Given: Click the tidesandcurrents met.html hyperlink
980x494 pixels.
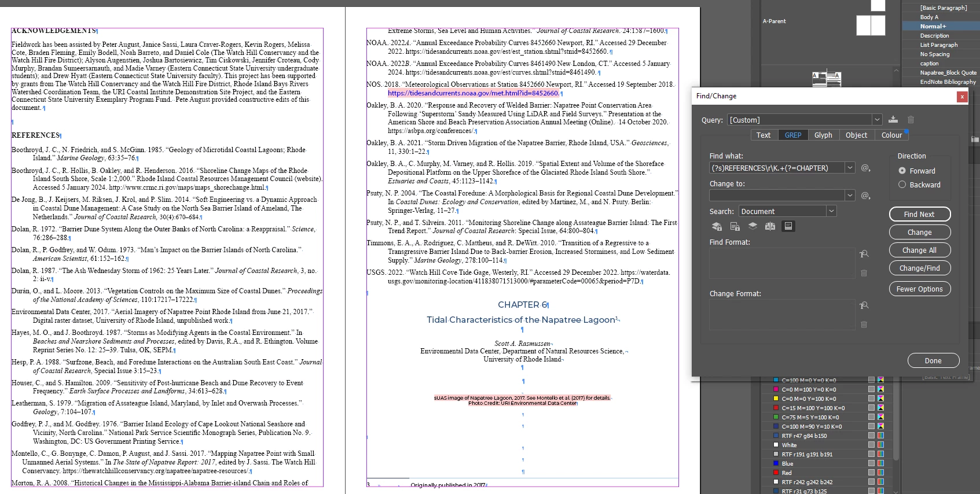Looking at the screenshot, I should (474, 93).
